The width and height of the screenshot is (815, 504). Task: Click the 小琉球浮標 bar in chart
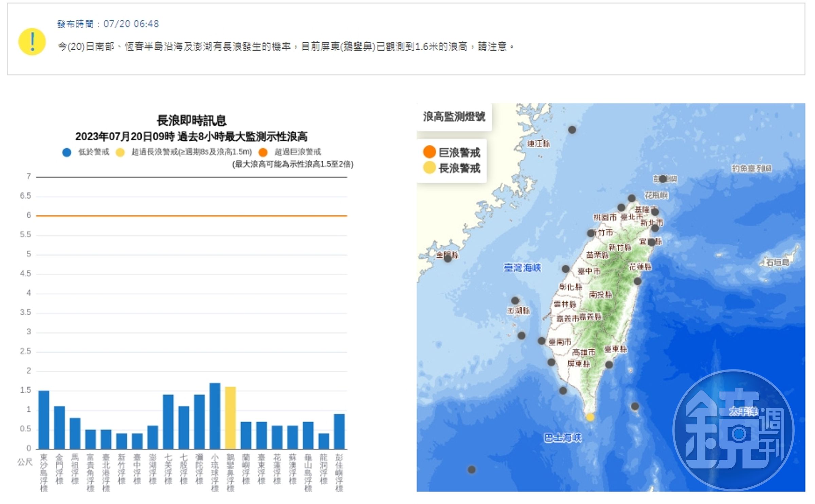[x=215, y=416]
